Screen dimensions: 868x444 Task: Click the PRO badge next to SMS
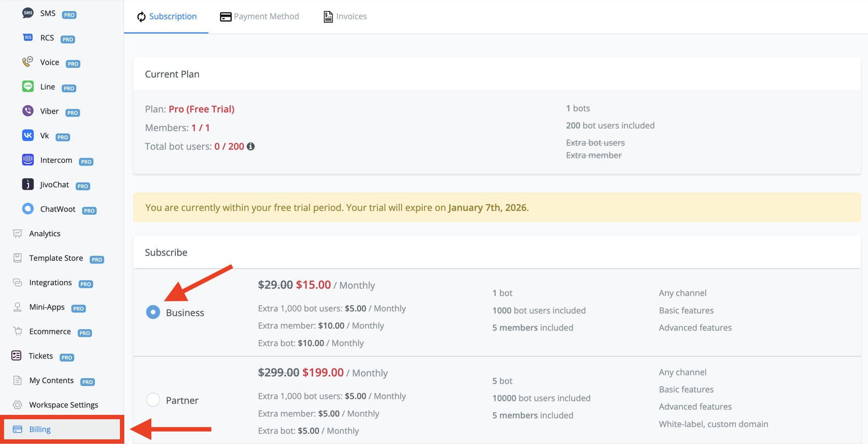tap(69, 15)
